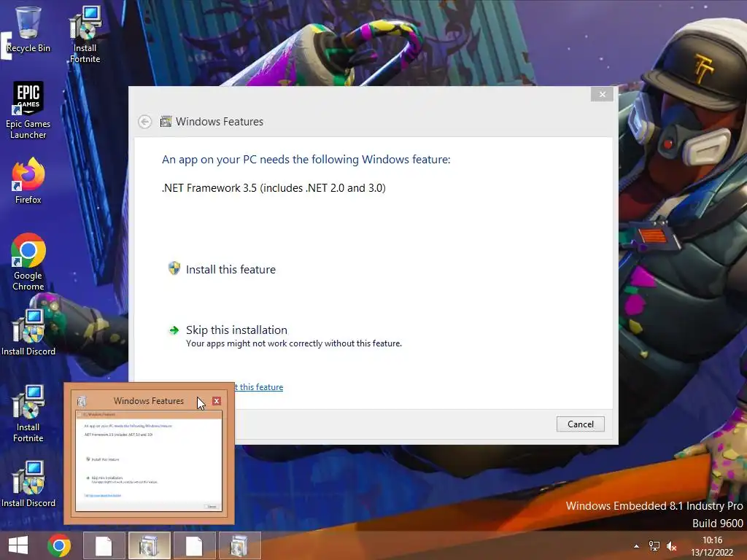Image resolution: width=747 pixels, height=560 pixels.
Task: Open the Recycle Bin desktop icon
Action: pyautogui.click(x=28, y=29)
